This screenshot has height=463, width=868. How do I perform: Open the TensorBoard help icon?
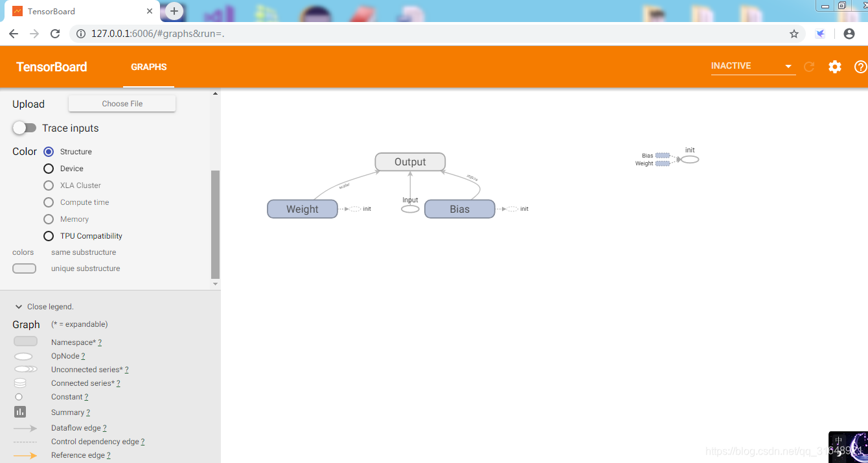[x=861, y=66]
